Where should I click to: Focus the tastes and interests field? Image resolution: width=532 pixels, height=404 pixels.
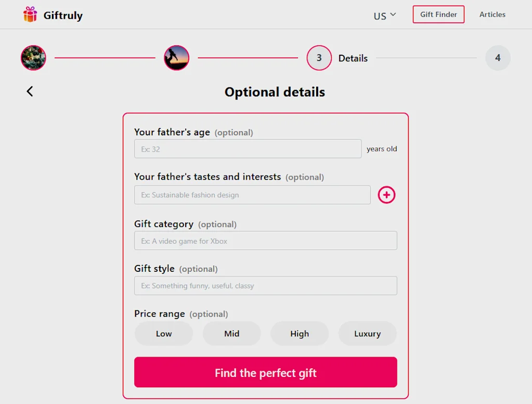pyautogui.click(x=252, y=195)
